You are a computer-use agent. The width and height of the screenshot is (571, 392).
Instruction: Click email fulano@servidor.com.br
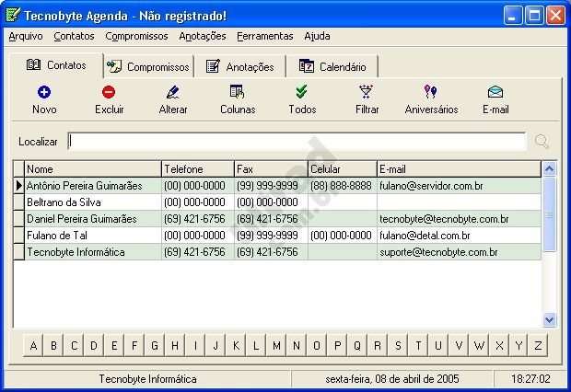(x=431, y=186)
